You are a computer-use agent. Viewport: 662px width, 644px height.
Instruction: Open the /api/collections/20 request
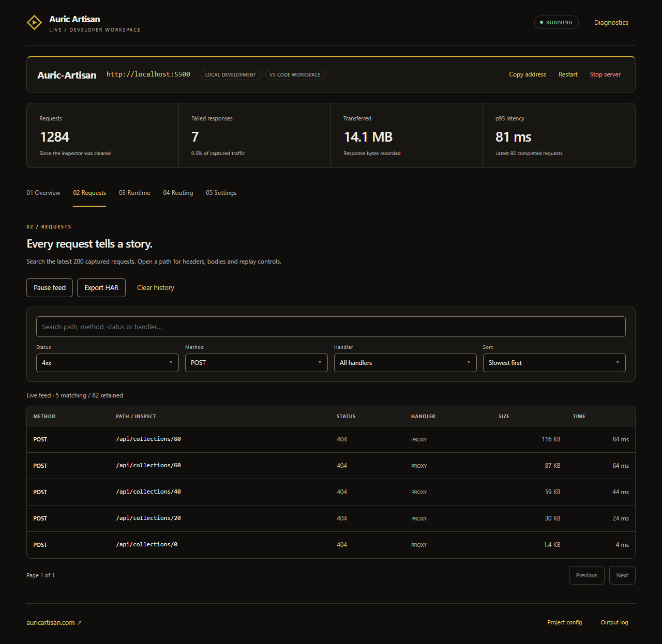point(148,518)
